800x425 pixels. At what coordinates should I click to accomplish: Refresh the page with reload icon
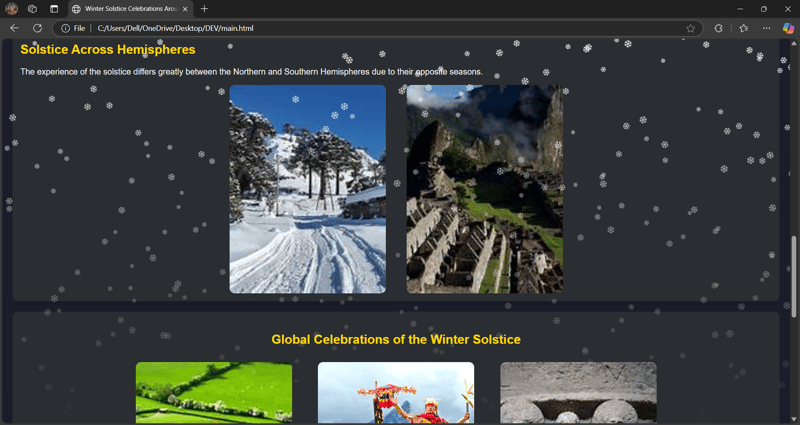click(37, 29)
